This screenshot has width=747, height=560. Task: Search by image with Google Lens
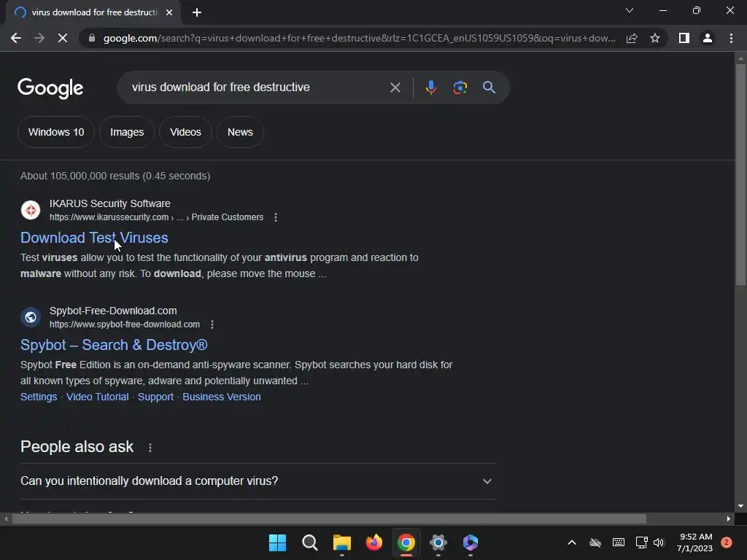click(460, 87)
